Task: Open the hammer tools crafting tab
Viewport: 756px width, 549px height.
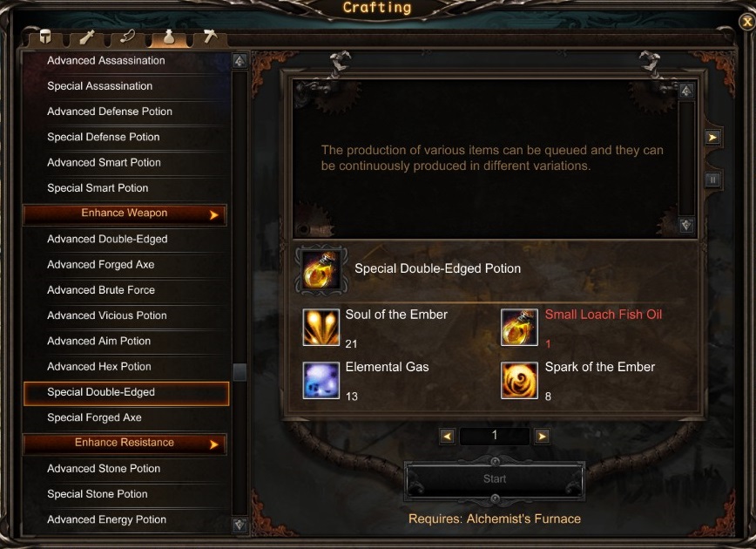Action: click(x=210, y=37)
